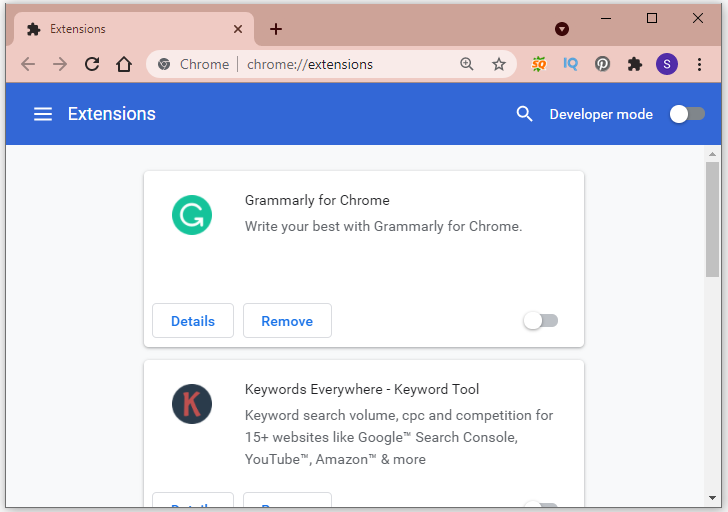Click the zoom magnifier icon in address bar
Image resolution: width=728 pixels, height=512 pixels.
coord(467,64)
